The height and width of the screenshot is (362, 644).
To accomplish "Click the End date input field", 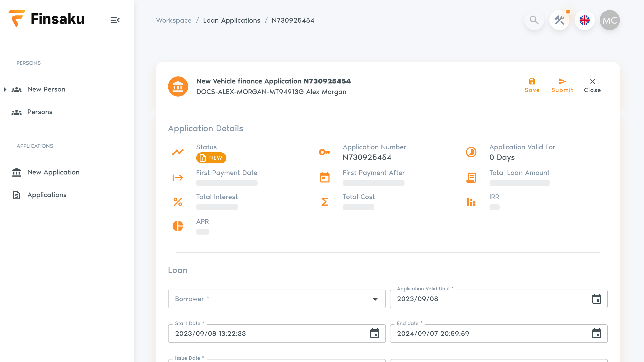I will click(499, 334).
